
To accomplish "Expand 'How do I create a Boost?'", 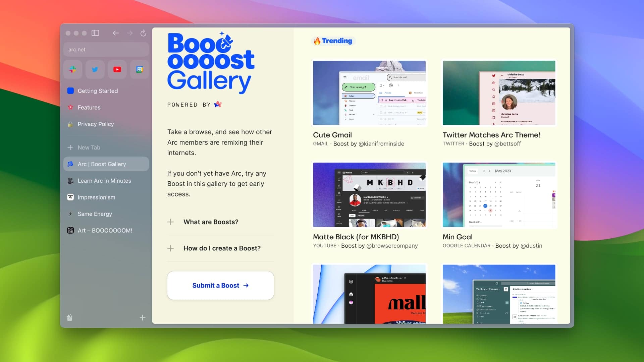I will point(222,248).
